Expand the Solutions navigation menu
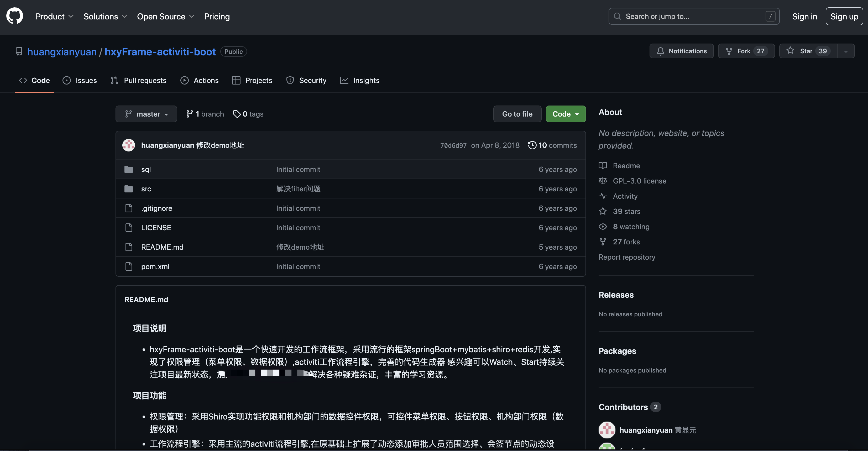Viewport: 868px width, 451px height. [x=105, y=17]
